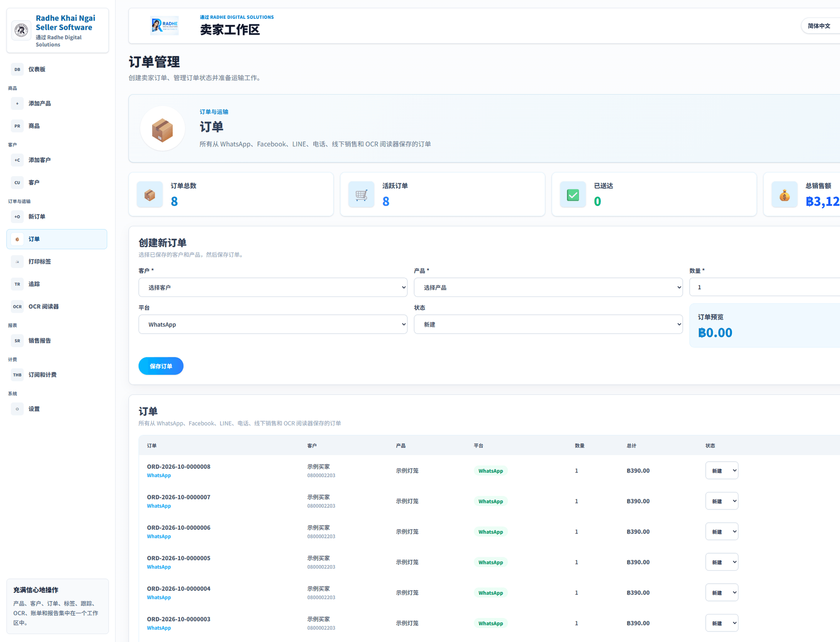Change status dropdown for order ORD-2026-10-0000008
Image resolution: width=840 pixels, height=642 pixels.
[x=721, y=471]
